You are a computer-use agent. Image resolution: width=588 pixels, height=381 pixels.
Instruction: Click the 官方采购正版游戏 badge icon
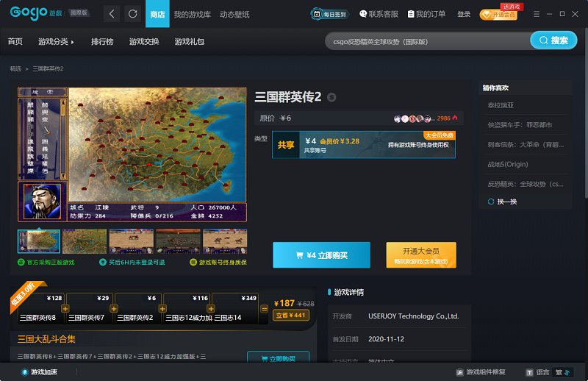tap(21, 262)
